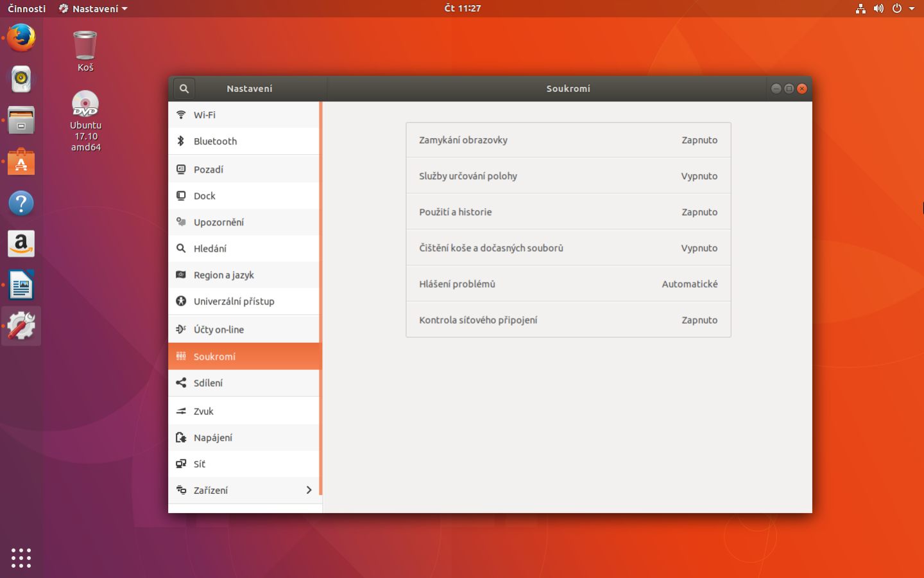Open the volume icon in the top bar
The image size is (924, 578).
[x=878, y=8]
